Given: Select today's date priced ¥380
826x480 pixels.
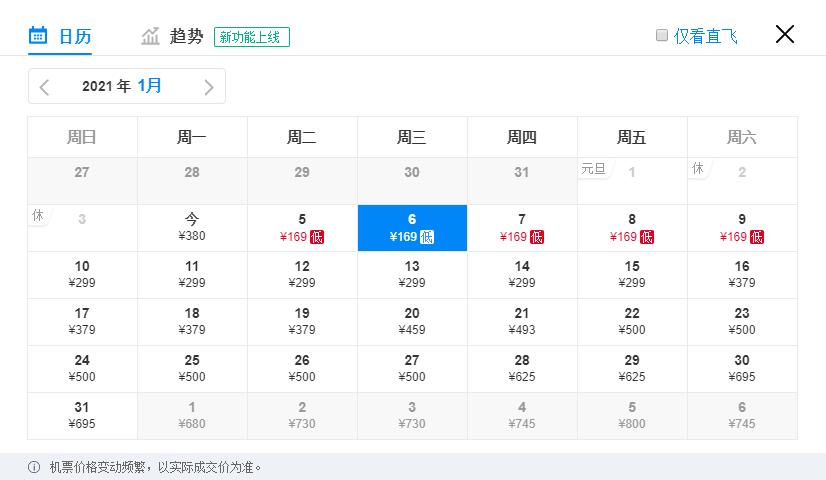Looking at the screenshot, I should (x=192, y=228).
